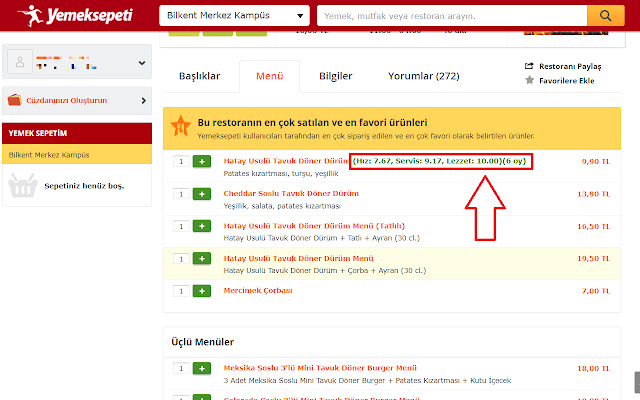Focus the food or restaurant search field
Image resolution: width=640 pixels, height=400 pixels.
[x=452, y=16]
